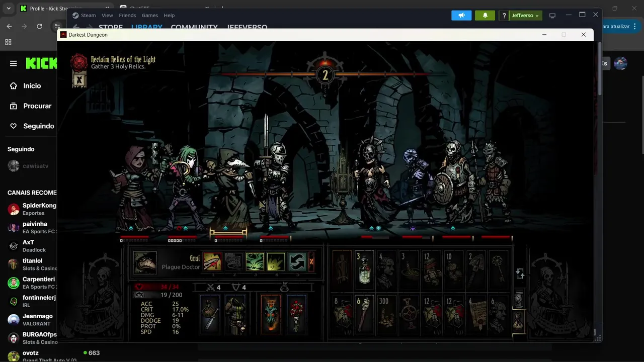Click the Steam blue announcements megaphone button
Screen dimensions: 644x362
point(461,16)
